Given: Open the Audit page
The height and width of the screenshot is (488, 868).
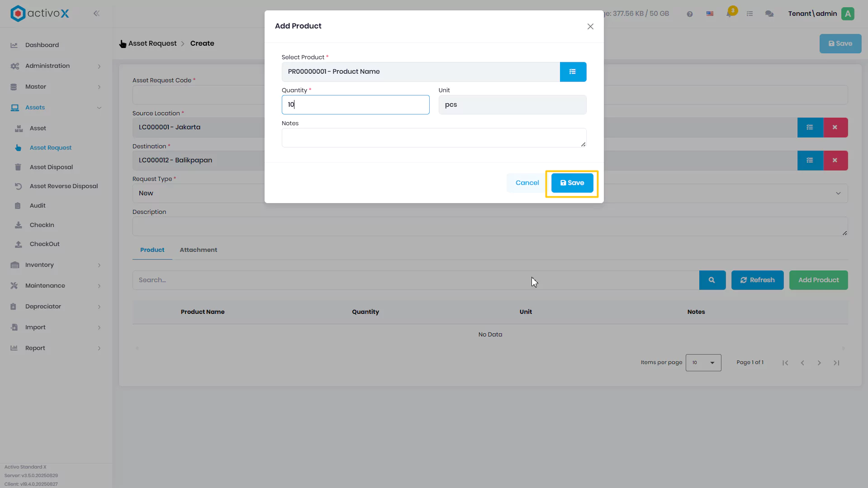Looking at the screenshot, I should 38,206.
